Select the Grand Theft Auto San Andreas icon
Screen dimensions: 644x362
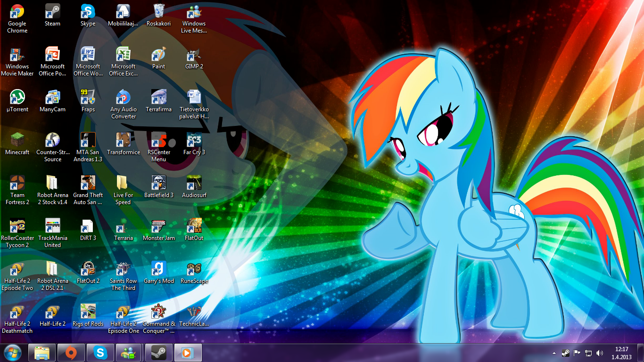click(x=88, y=190)
